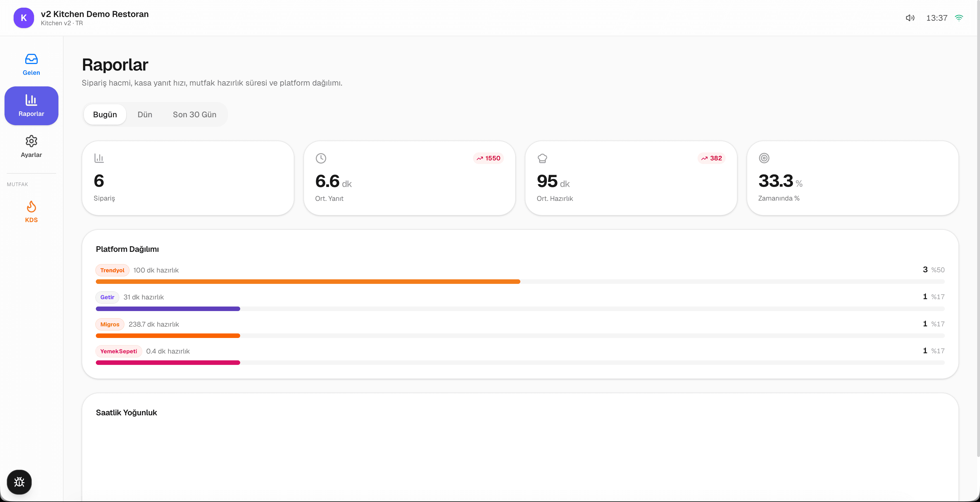Click the Trendyol '%50' share
Image resolution: width=980 pixels, height=502 pixels.
[938, 270]
